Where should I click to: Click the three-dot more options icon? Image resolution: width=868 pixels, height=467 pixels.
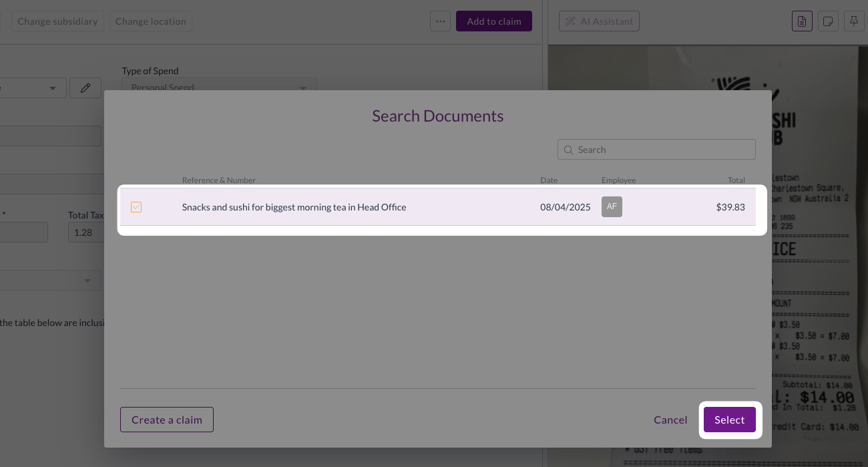[x=440, y=21]
